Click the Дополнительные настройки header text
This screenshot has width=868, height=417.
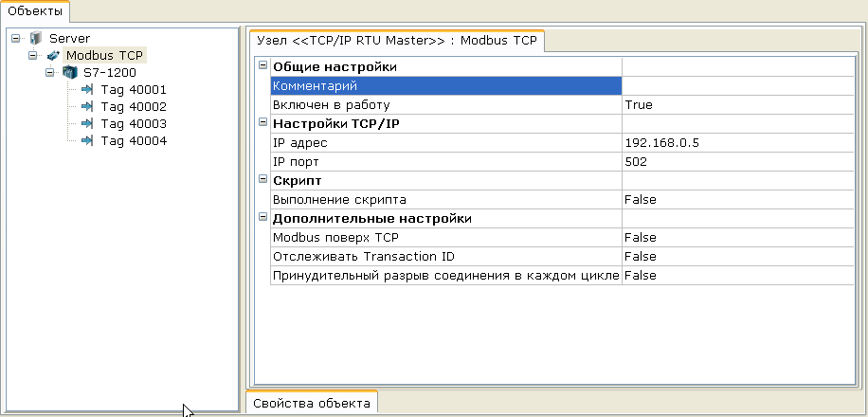tap(371, 218)
